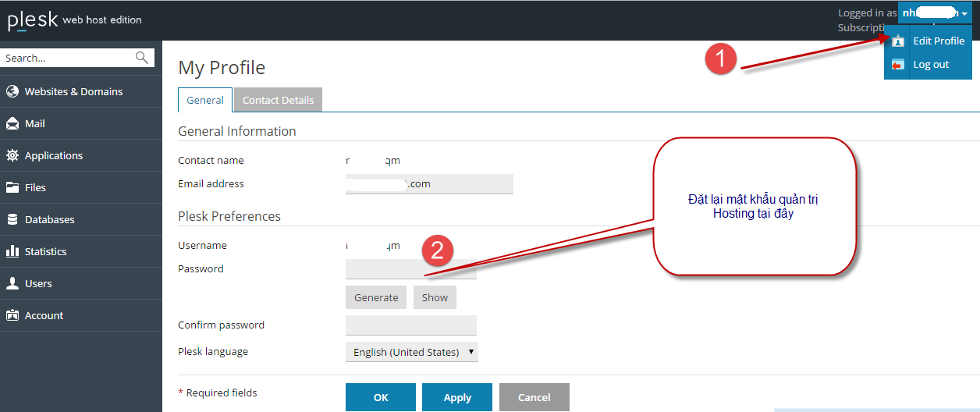The width and height of the screenshot is (980, 412).
Task: Click the Generate password button
Action: click(376, 297)
